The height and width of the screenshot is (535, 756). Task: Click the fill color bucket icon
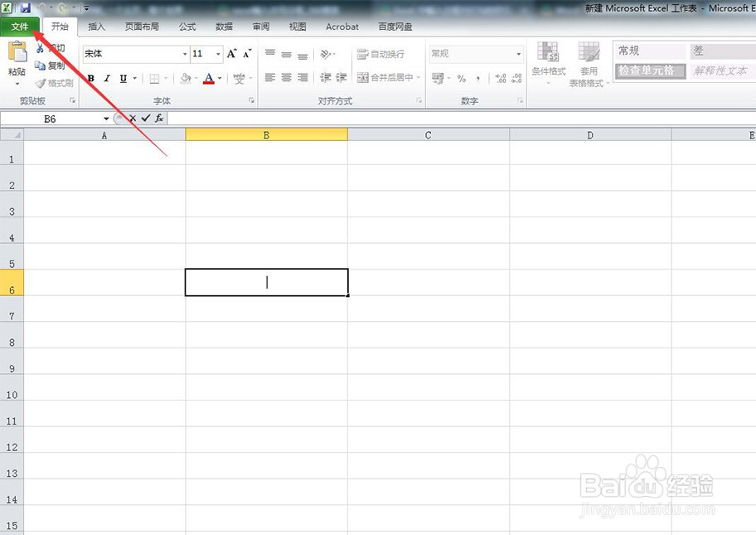186,78
